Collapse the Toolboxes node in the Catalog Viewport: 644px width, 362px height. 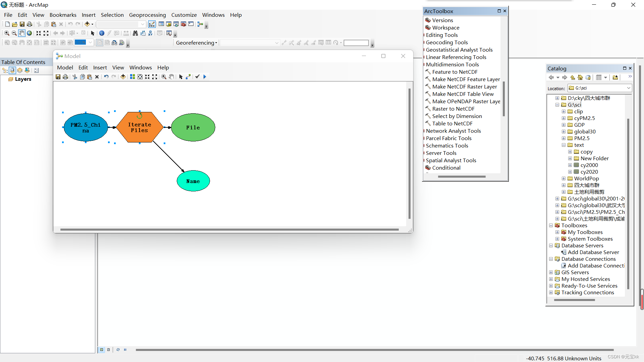click(x=551, y=226)
